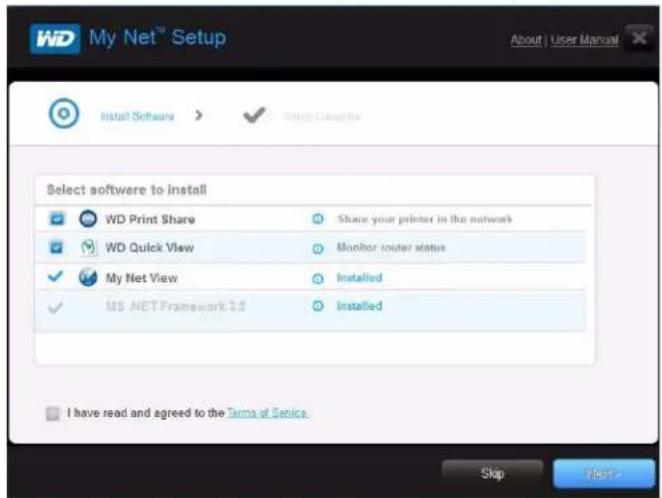Open info icon for WD Quick View
662x498 pixels.
(x=317, y=248)
